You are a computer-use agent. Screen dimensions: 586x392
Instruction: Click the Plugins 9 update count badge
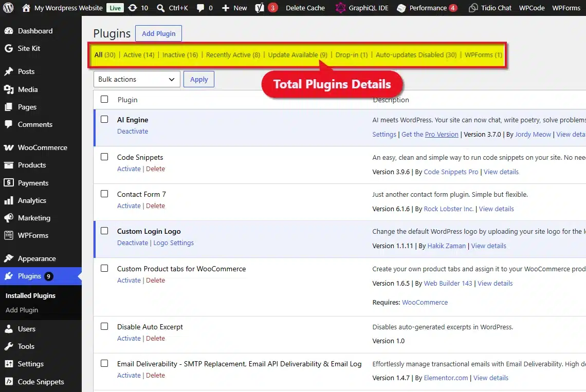pyautogui.click(x=49, y=276)
